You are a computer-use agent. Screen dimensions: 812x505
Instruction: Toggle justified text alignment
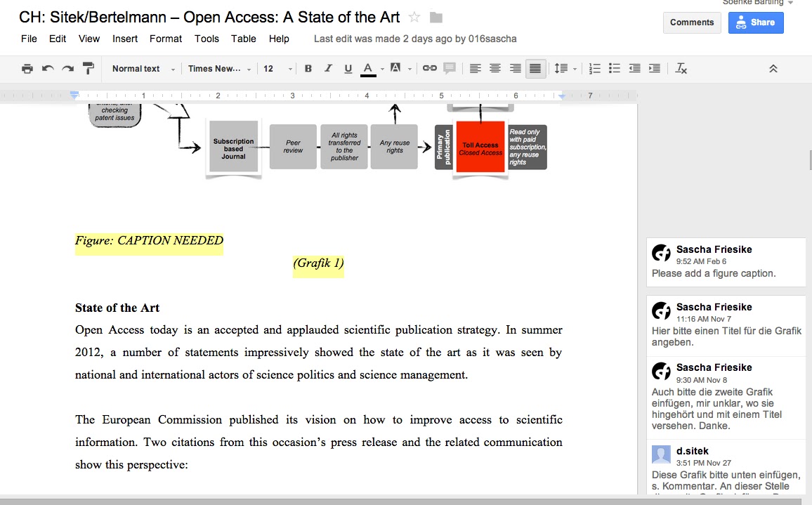[x=535, y=68]
